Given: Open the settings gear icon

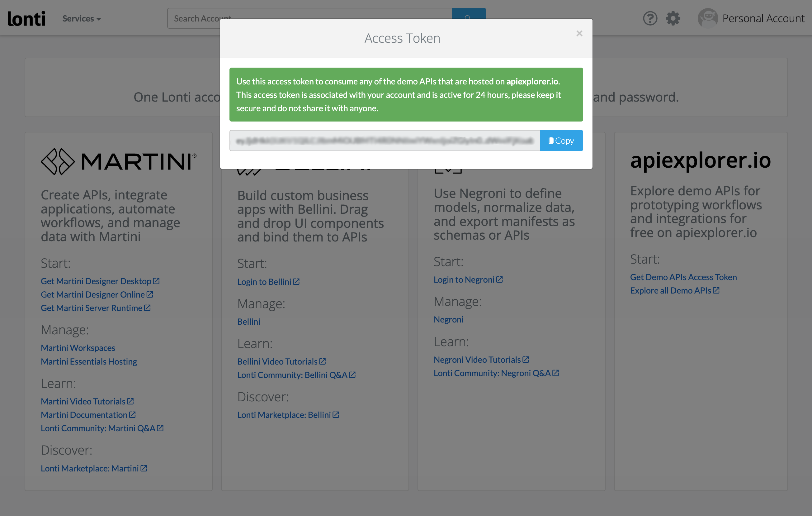Looking at the screenshot, I should 673,18.
